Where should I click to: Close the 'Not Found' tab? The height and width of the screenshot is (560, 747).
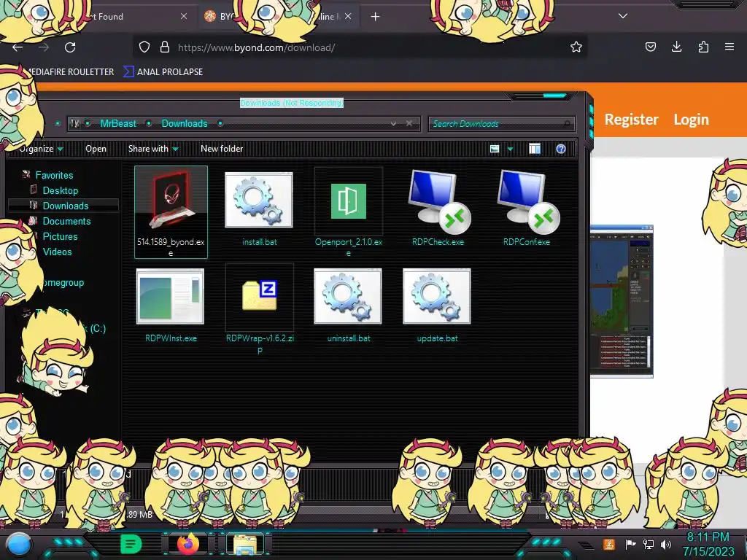coord(184,16)
